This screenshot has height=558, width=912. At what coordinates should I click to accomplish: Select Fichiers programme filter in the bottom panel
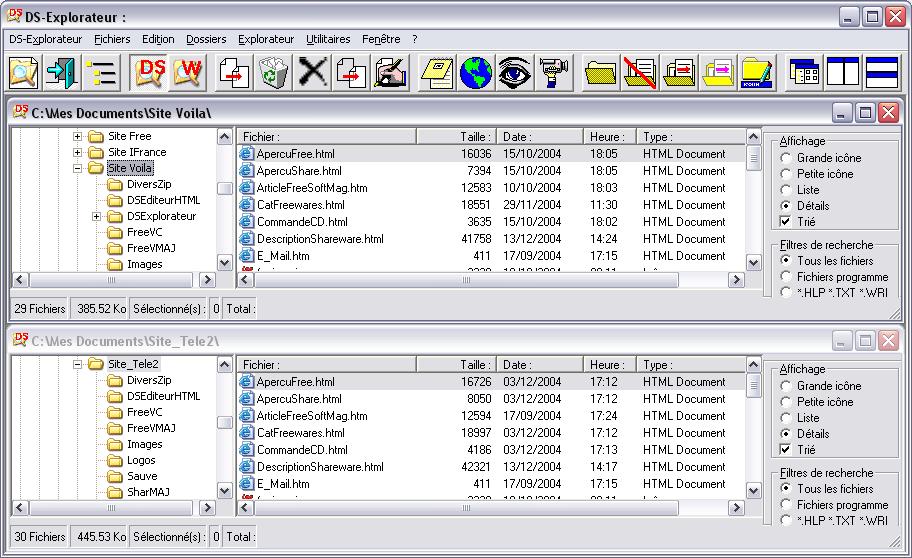[786, 505]
